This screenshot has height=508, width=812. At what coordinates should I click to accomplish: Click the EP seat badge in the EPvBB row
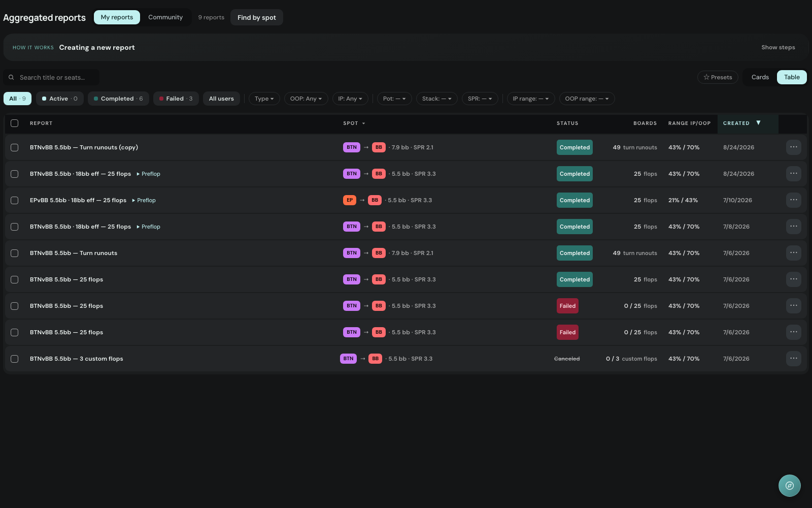tap(350, 200)
